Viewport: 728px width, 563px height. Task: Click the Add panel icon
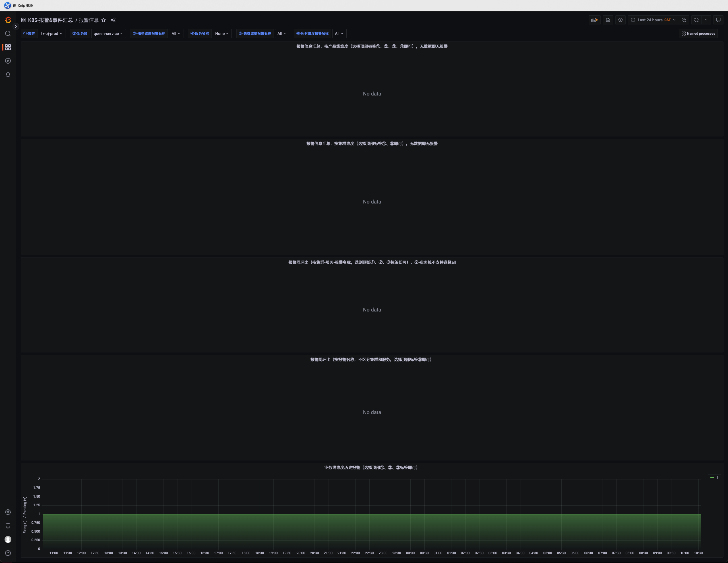tap(595, 20)
